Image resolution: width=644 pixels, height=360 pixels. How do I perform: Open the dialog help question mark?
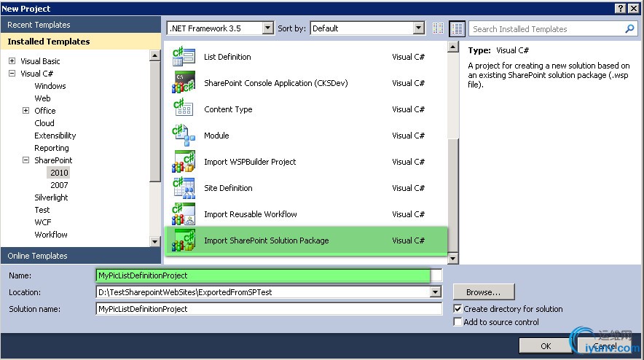(x=621, y=8)
